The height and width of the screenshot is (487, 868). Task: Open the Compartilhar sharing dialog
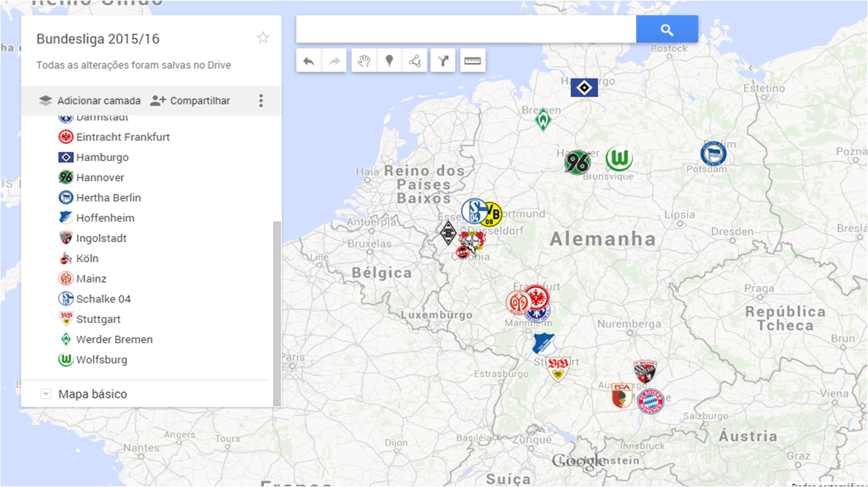(198, 100)
